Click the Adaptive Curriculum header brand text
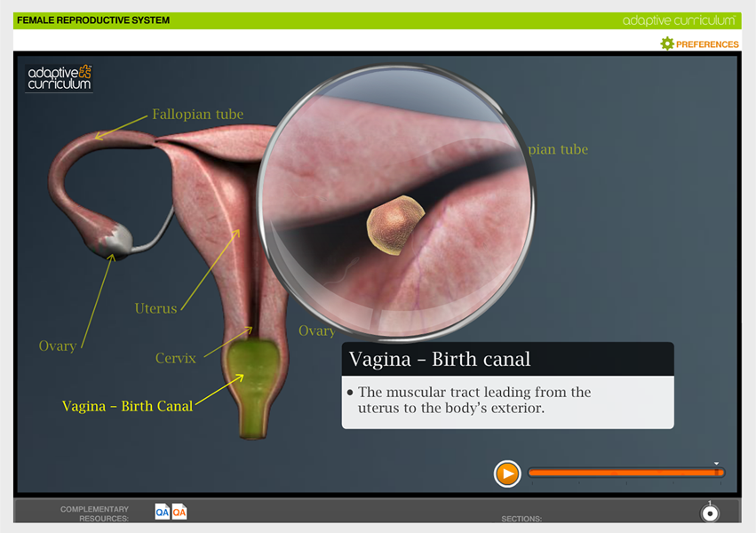This screenshot has height=533, width=756. point(680,20)
